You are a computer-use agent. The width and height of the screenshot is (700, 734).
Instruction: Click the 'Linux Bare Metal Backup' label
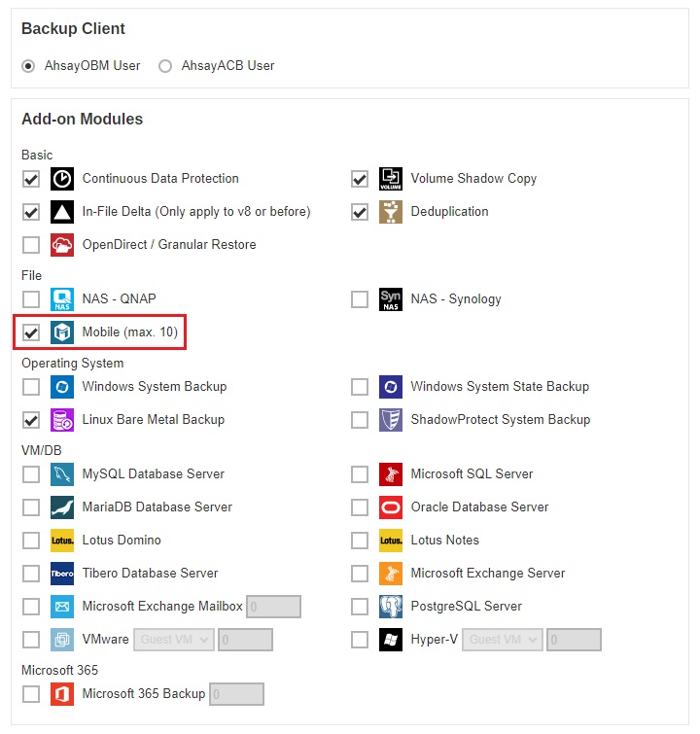[x=154, y=420]
